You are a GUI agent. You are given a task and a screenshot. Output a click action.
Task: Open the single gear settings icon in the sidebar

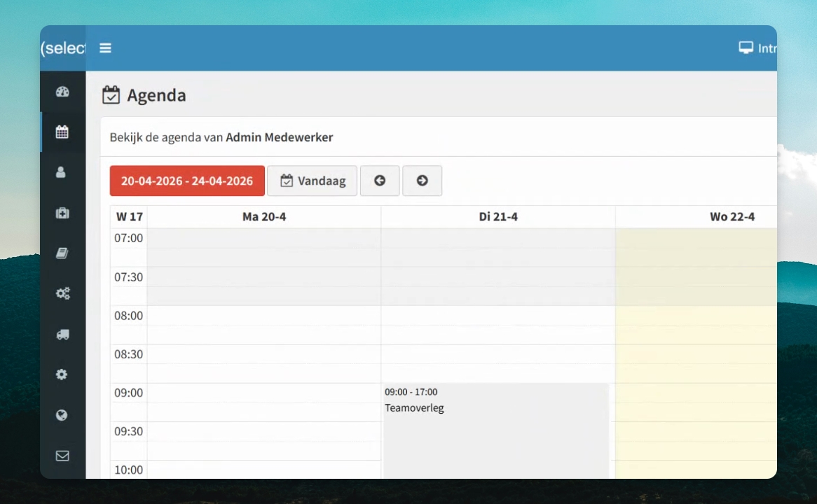click(62, 374)
